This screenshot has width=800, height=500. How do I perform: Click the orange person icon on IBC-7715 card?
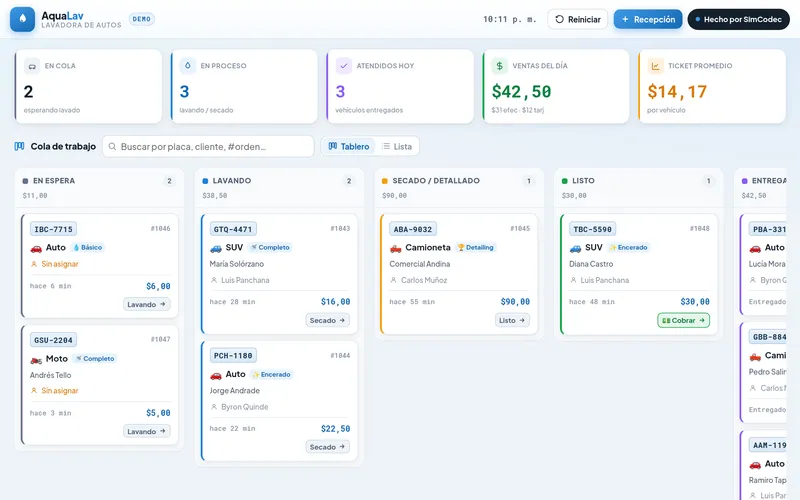tap(34, 264)
